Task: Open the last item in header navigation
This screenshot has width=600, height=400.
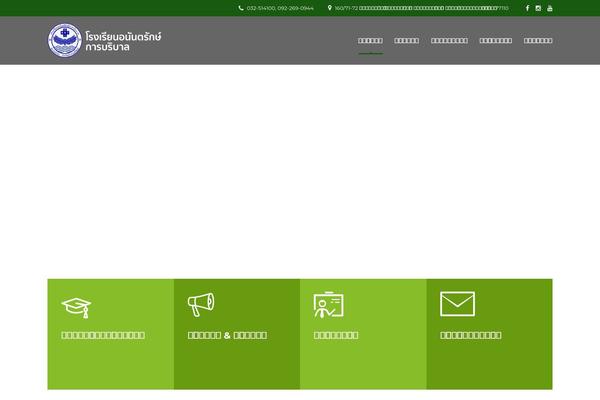Action: 538,41
